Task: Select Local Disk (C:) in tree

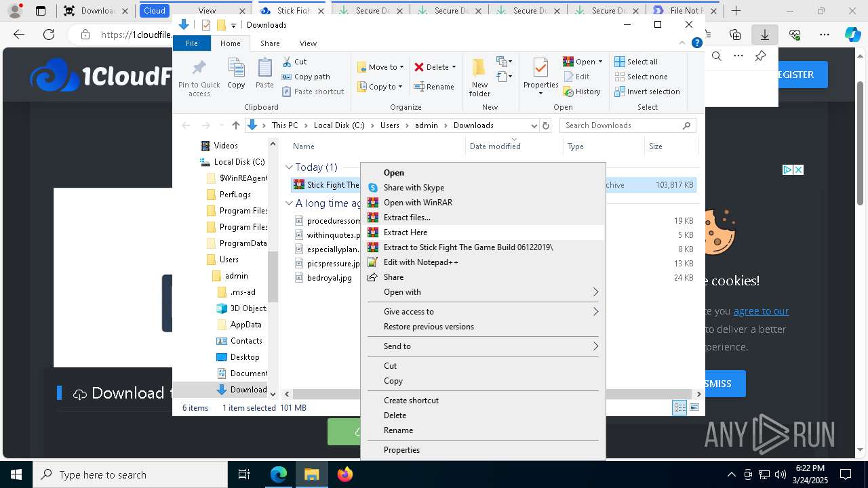Action: (239, 162)
